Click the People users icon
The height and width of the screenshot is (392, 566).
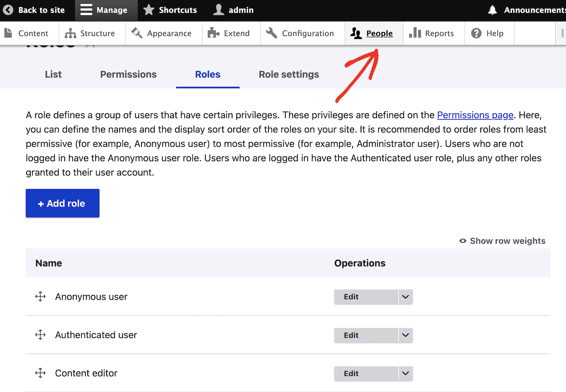(x=356, y=33)
